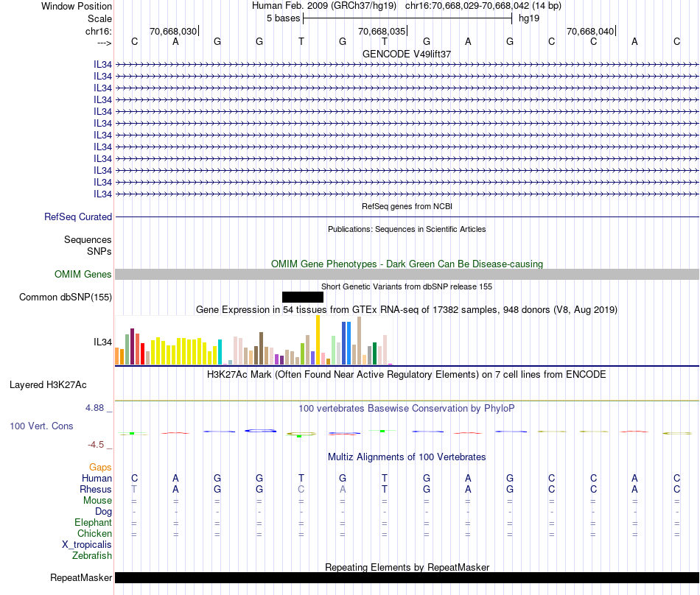
Task: Click the RepeatMasker black bar
Action: pyautogui.click(x=407, y=577)
